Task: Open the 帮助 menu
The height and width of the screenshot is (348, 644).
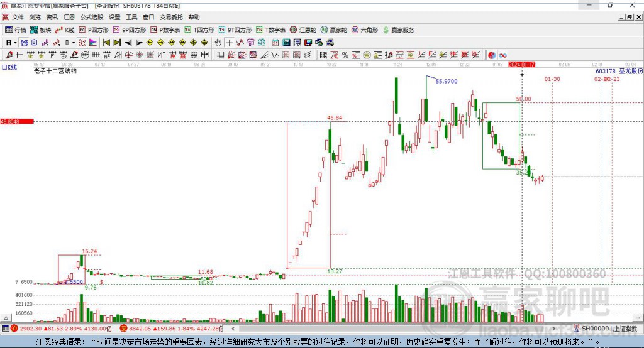Action: coord(194,17)
